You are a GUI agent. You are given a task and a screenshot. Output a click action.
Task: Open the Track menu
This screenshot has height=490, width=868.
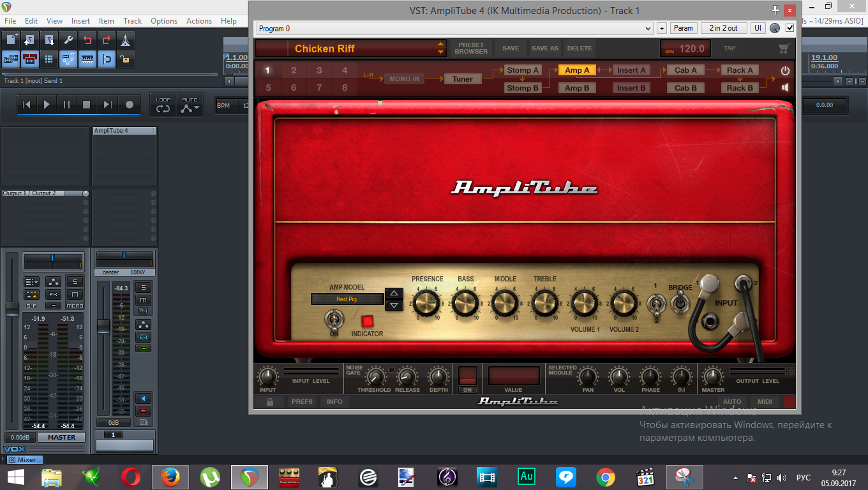pyautogui.click(x=133, y=21)
